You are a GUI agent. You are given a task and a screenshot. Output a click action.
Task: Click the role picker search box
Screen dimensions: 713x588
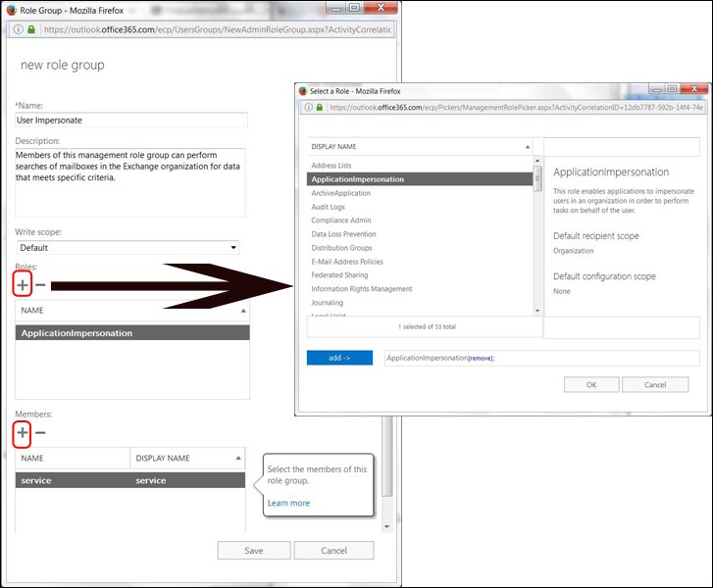622,147
